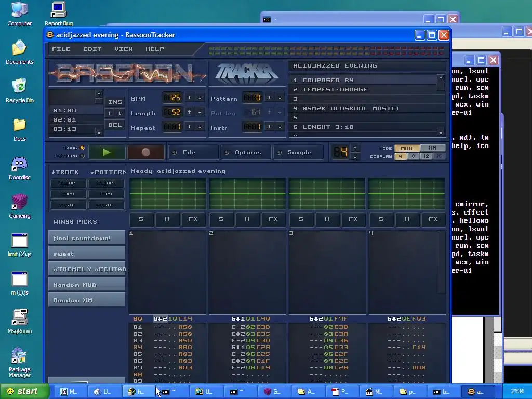Viewport: 532px width, 399px height.
Task: Solo track 1 with S button
Action: click(x=141, y=219)
